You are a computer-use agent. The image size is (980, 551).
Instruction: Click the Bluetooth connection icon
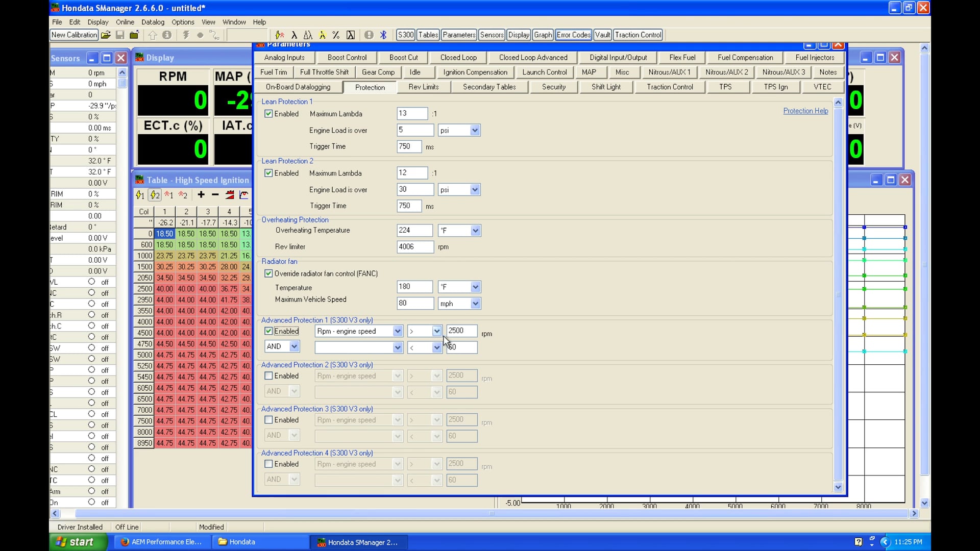[x=383, y=35]
